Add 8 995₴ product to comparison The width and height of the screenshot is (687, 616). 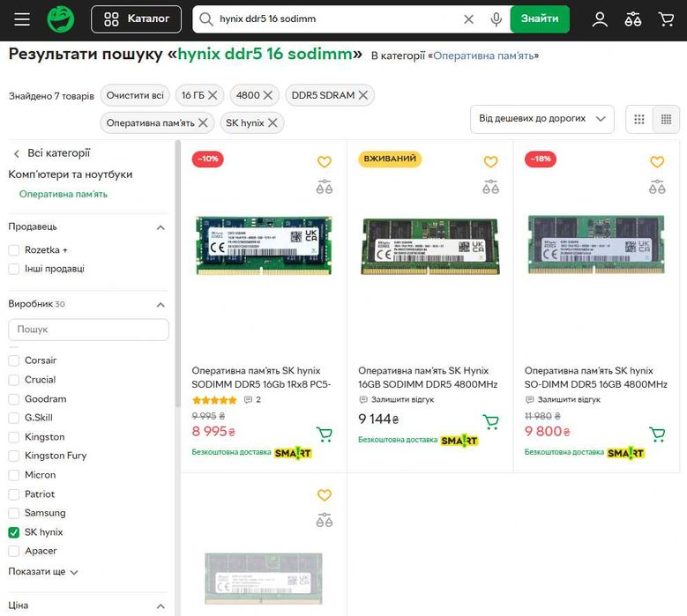(325, 187)
